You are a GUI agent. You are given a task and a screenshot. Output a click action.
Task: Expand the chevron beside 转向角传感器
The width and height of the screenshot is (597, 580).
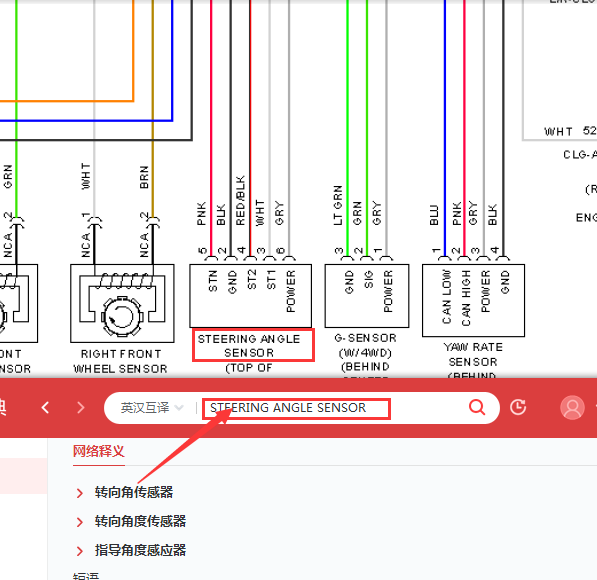pos(80,493)
